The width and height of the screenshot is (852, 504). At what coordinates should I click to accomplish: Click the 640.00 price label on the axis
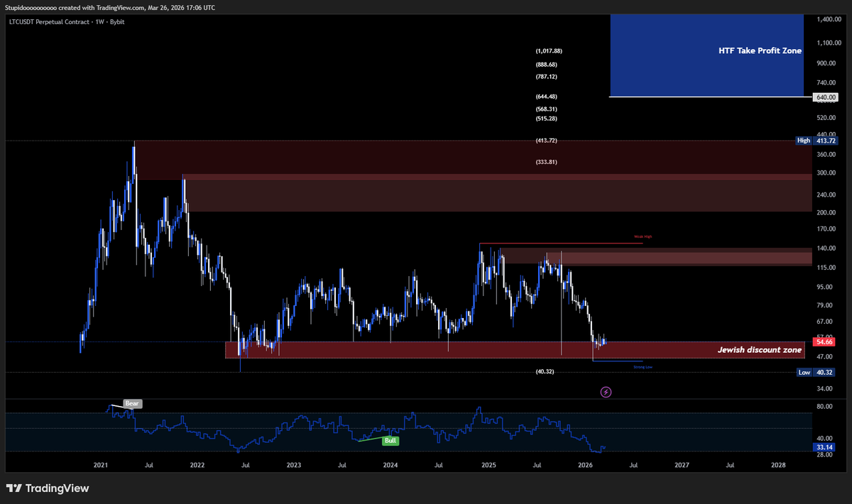[x=824, y=97]
